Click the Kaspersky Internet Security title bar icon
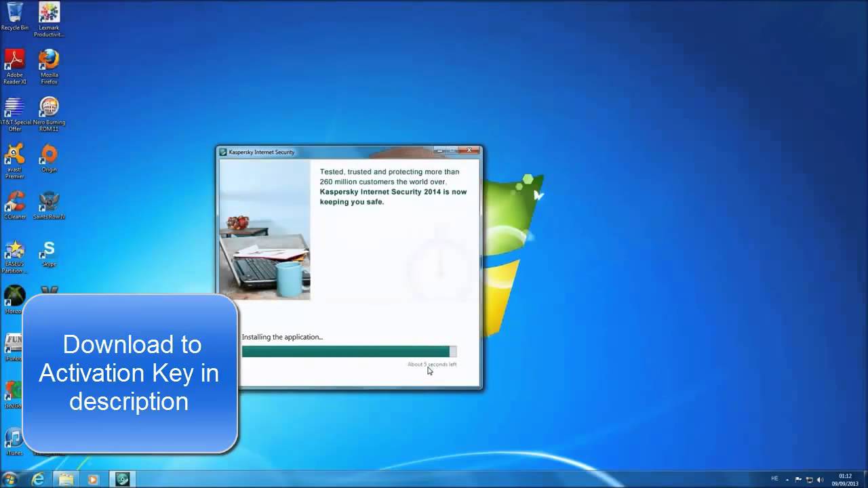The image size is (868, 488). tap(223, 152)
